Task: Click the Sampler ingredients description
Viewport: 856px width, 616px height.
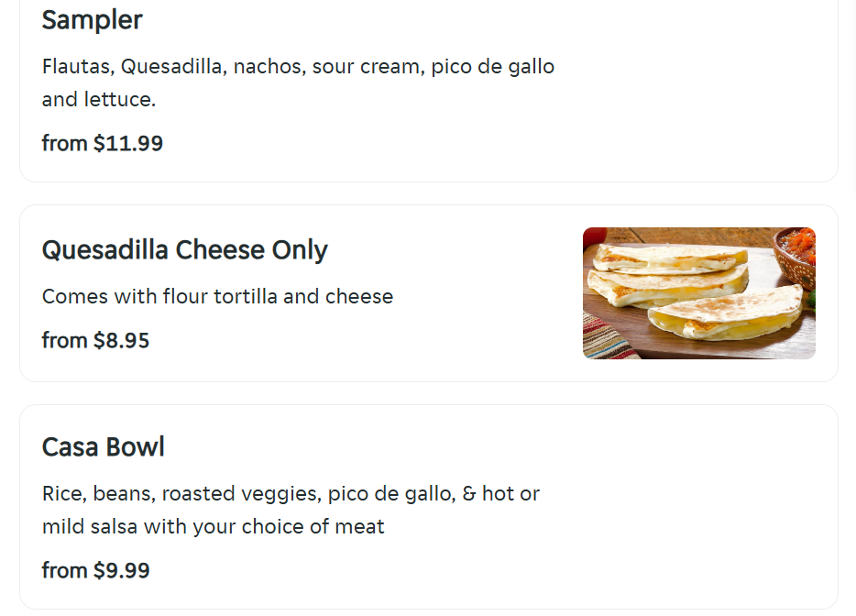Action: (298, 67)
